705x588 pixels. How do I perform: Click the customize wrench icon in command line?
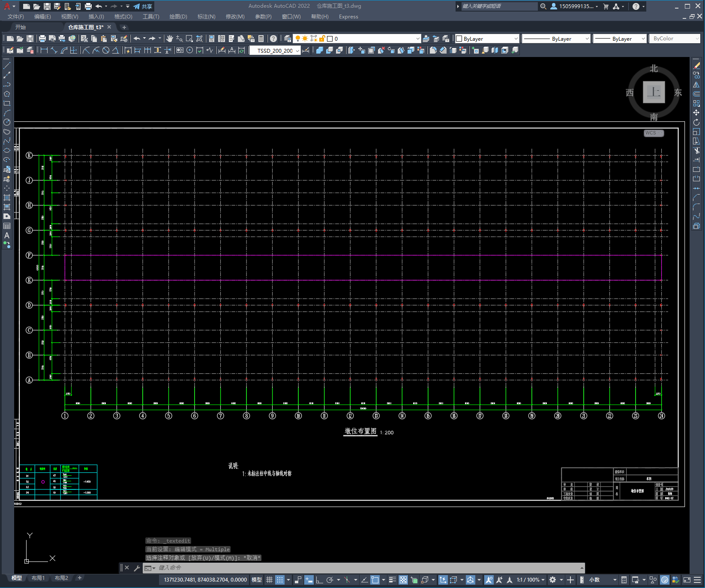[x=137, y=568]
